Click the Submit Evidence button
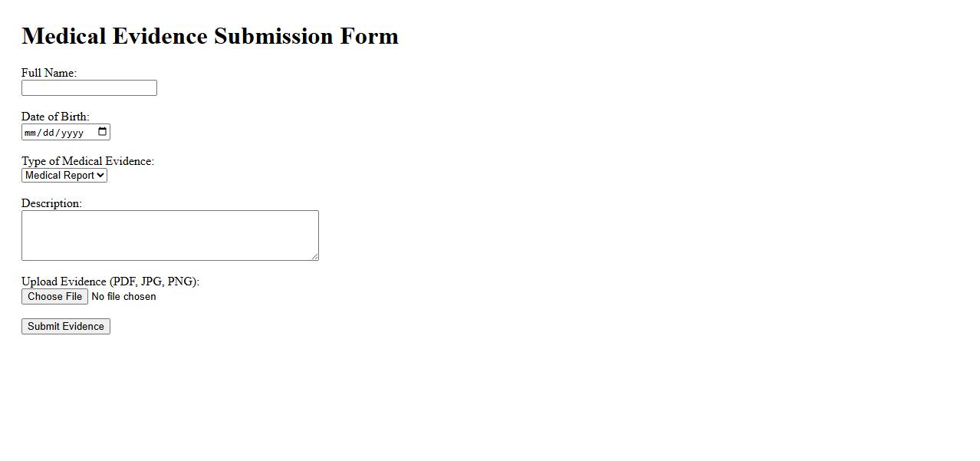 pos(66,327)
